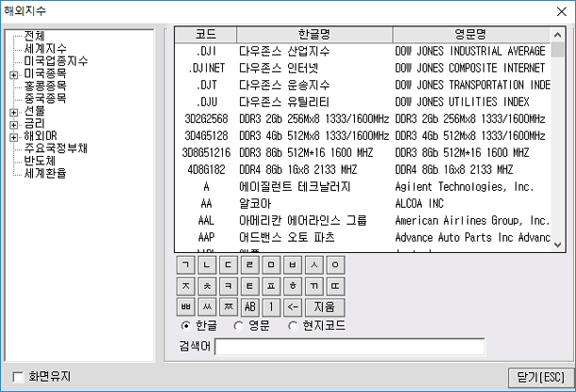Click the ㅋ consonant key
The width and height of the screenshot is (576, 392).
click(229, 286)
